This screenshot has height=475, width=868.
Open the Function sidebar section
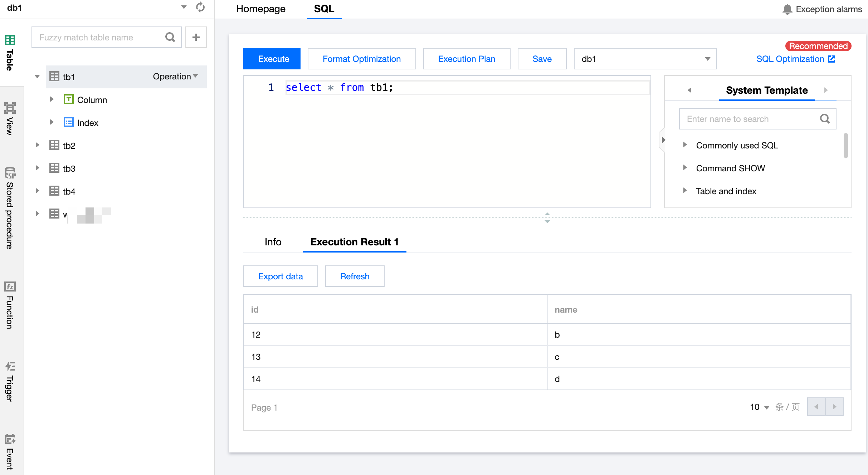point(10,305)
